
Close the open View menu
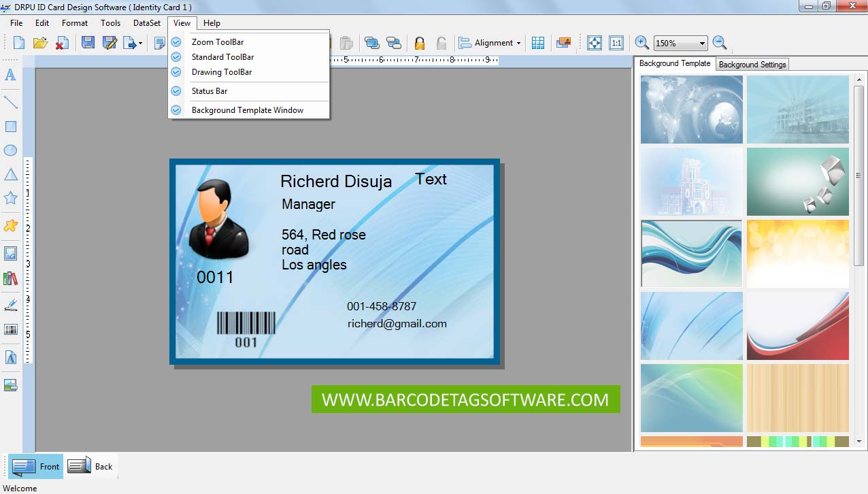click(182, 23)
